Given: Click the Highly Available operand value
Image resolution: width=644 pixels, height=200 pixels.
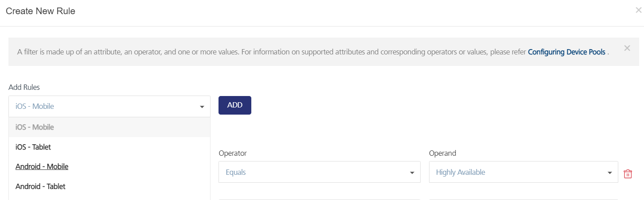Looking at the screenshot, I should (x=461, y=173).
